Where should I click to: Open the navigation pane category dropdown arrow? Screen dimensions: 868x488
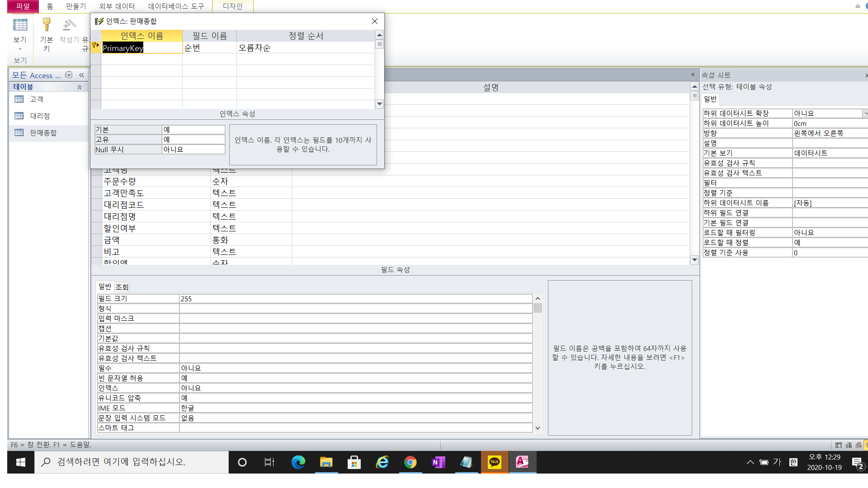tap(69, 75)
